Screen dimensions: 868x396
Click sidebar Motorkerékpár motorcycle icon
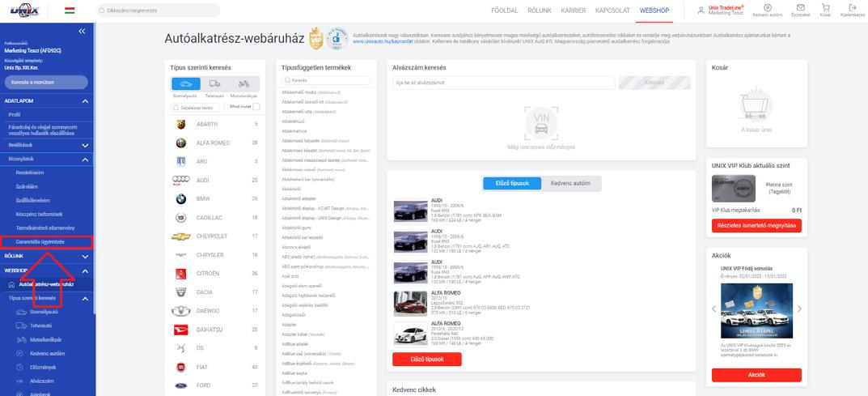[21, 339]
